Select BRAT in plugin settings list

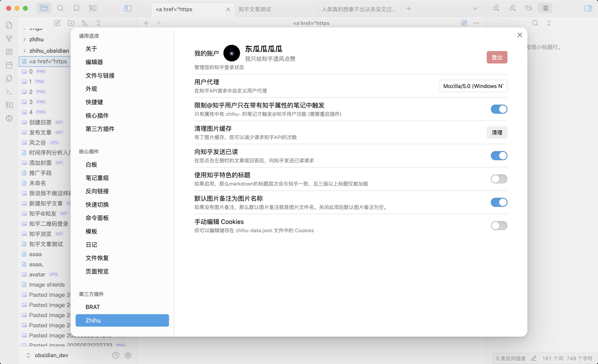[x=92, y=307]
